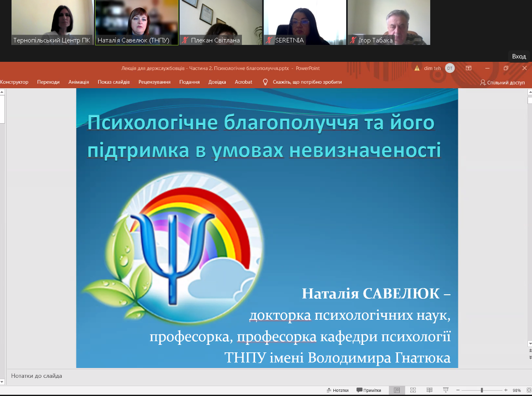Open the Рецензування ribbon tab
The height and width of the screenshot is (396, 532).
pos(155,82)
